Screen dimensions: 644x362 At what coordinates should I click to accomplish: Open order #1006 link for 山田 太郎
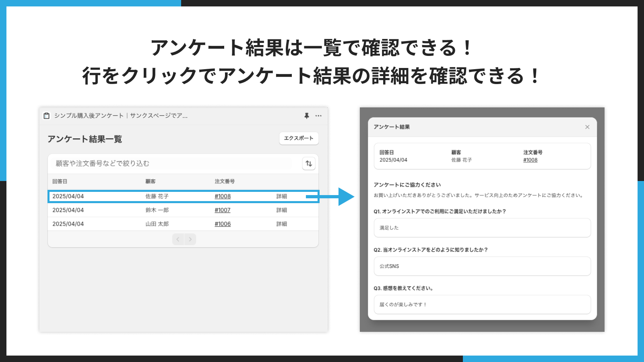[x=222, y=224]
